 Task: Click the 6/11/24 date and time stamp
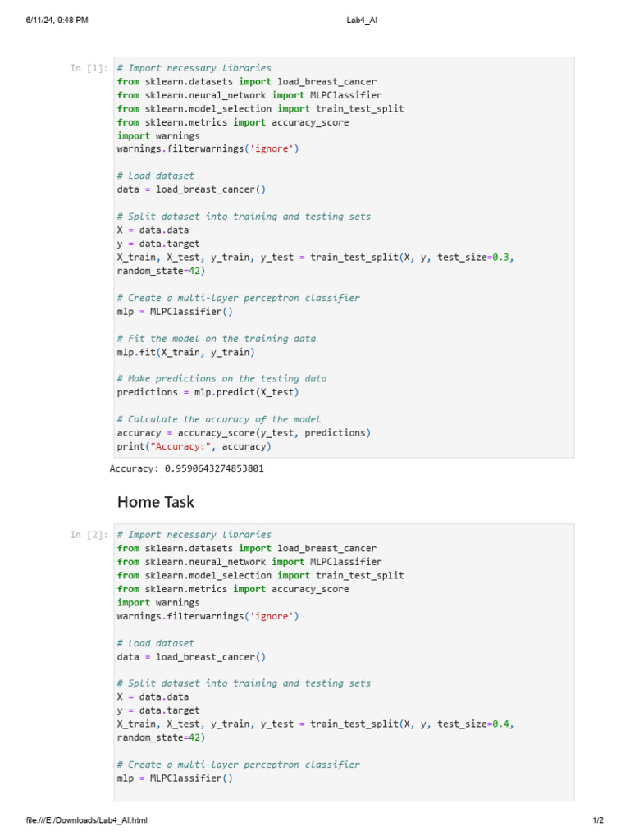pyautogui.click(x=57, y=21)
